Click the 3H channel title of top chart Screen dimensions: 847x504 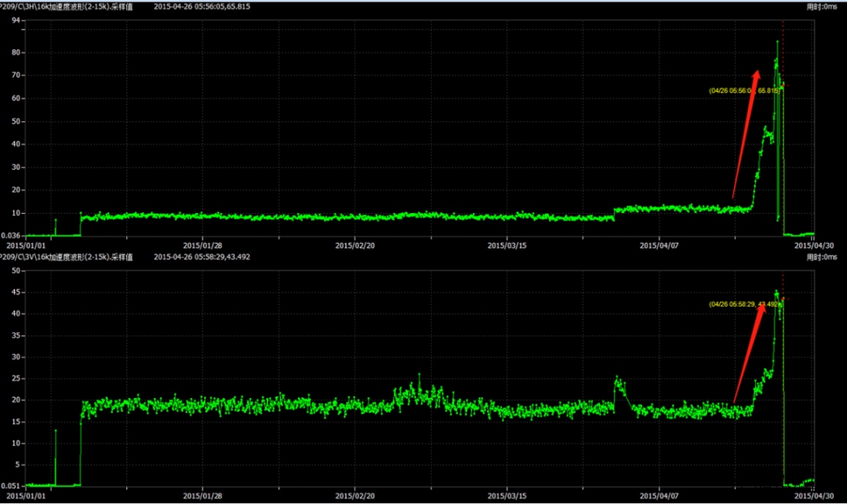67,6
